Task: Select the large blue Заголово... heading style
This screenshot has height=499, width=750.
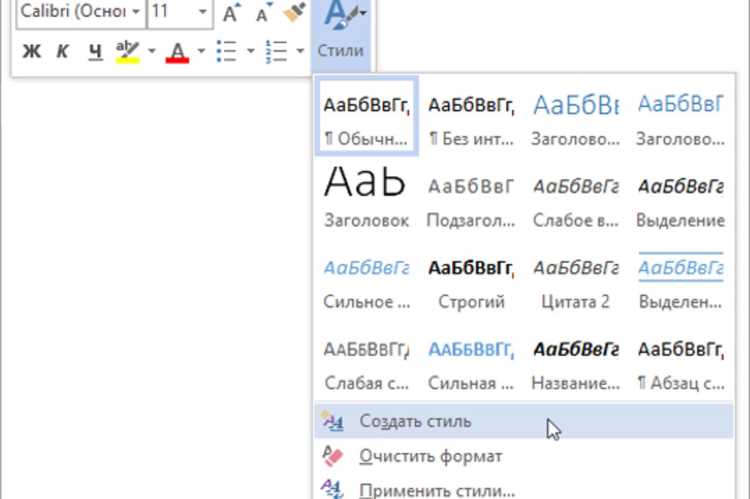Action: coord(576,116)
